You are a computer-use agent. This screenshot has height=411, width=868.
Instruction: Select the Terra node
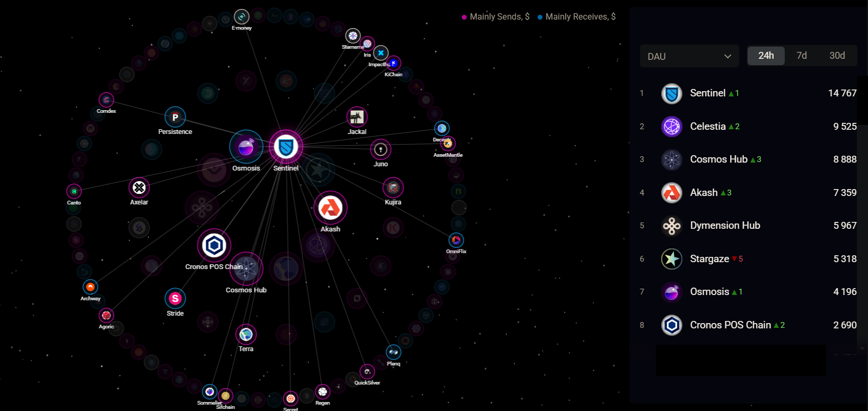click(246, 334)
